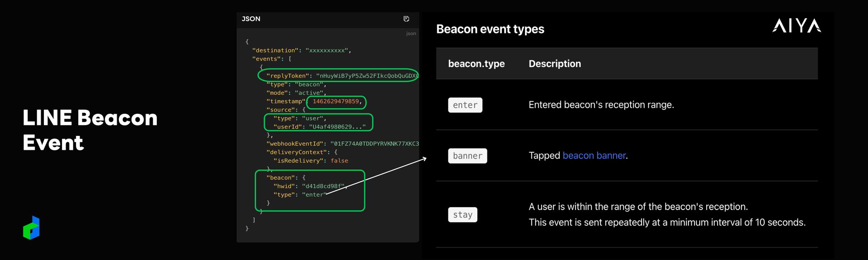The height and width of the screenshot is (260, 868).
Task: Click the "type": "beacon" line
Action: click(x=296, y=84)
